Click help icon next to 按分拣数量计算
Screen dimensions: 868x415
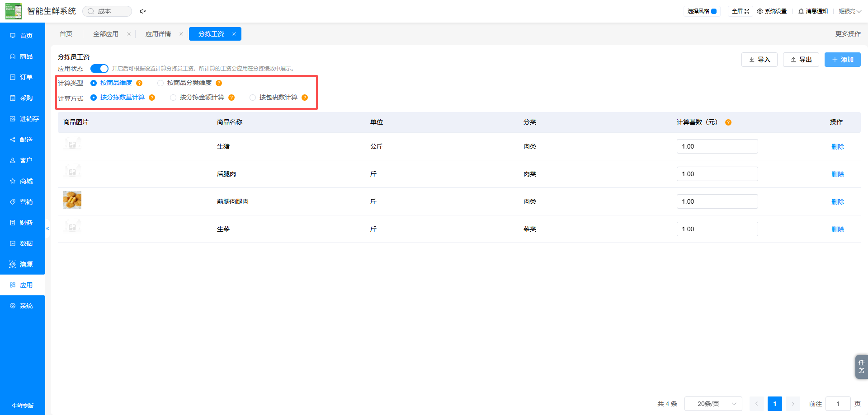pos(152,98)
